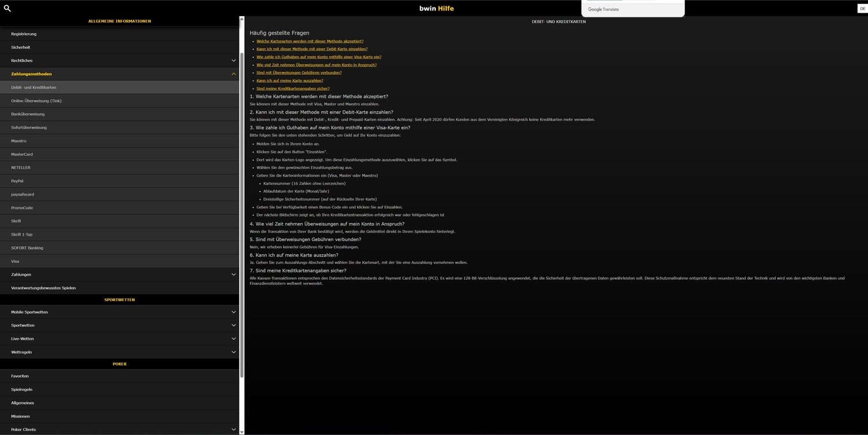The image size is (868, 435).
Task: Click the Sportwetten section header
Action: (120, 300)
